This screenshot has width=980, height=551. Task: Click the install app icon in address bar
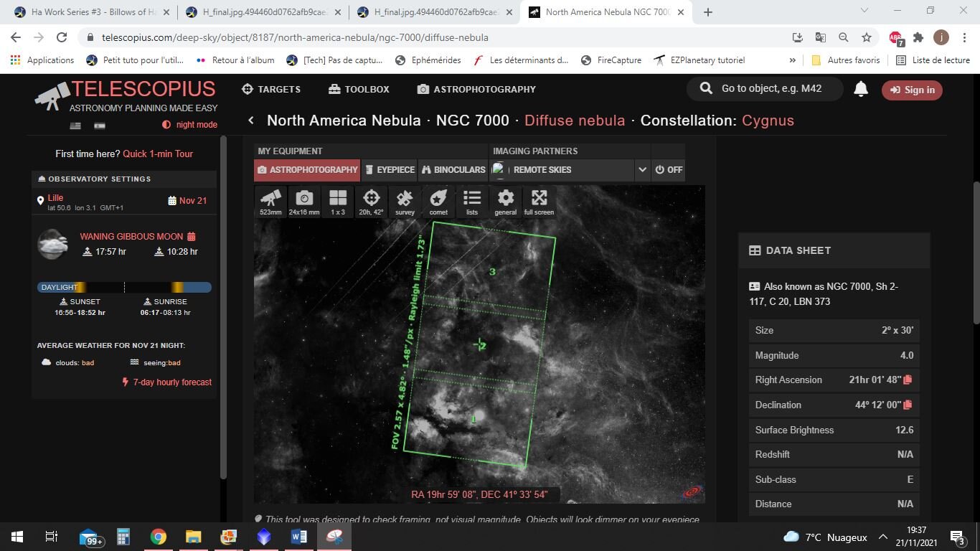point(798,37)
